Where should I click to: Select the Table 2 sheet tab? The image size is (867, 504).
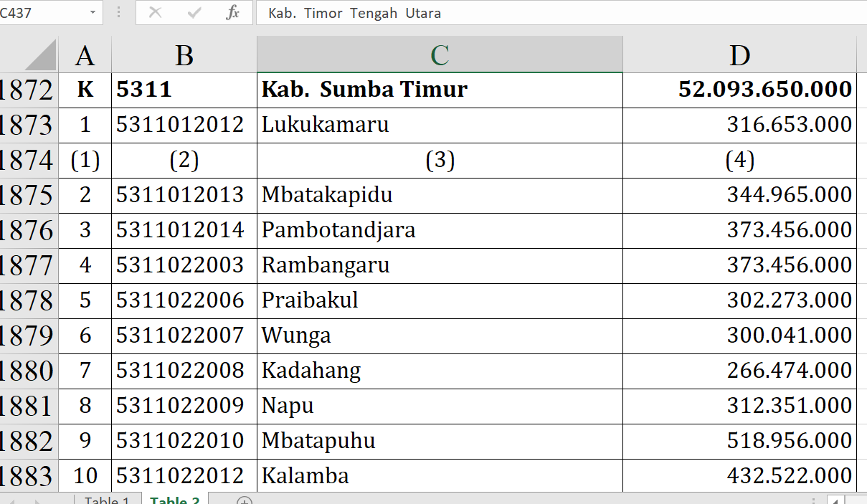point(175,500)
